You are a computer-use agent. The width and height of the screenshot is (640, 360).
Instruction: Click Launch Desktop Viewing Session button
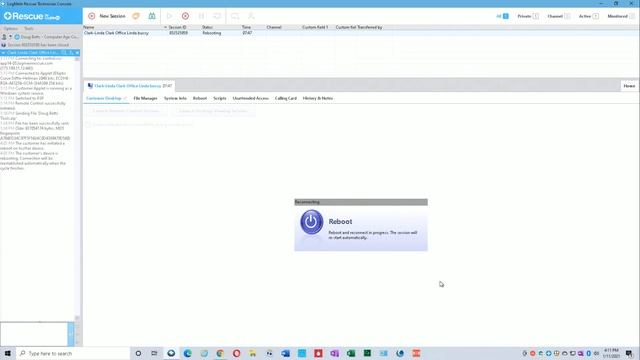coord(213,111)
